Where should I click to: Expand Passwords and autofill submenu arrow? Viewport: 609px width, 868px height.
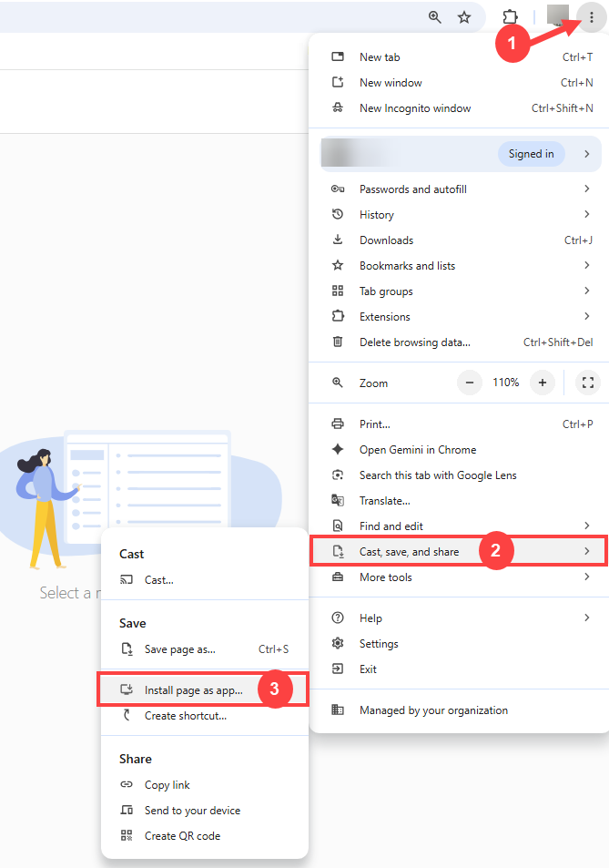587,189
